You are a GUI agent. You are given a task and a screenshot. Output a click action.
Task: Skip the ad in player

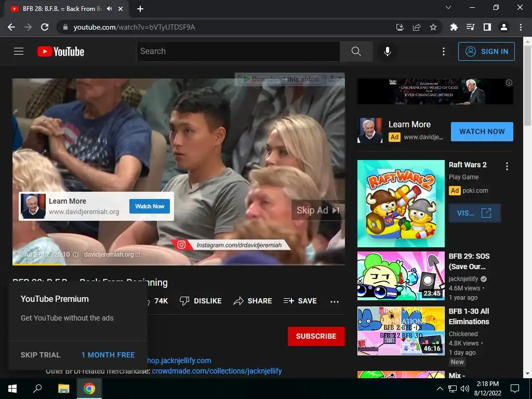pyautogui.click(x=317, y=210)
